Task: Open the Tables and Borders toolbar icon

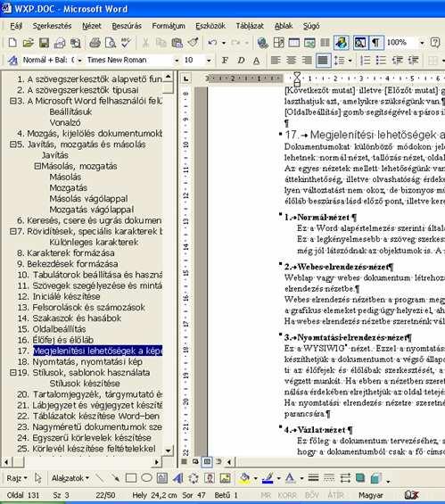Action: pyautogui.click(x=278, y=43)
